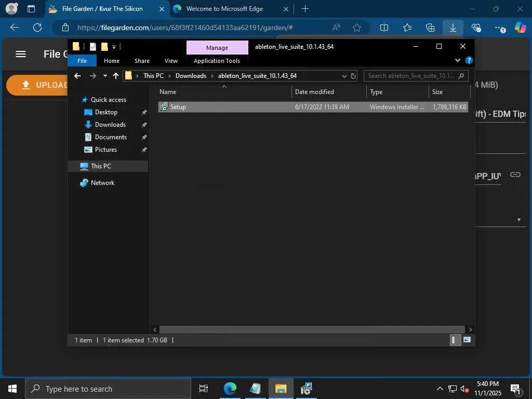The width and height of the screenshot is (532, 399).
Task: Open Desktop in navigation pane
Action: [x=106, y=112]
